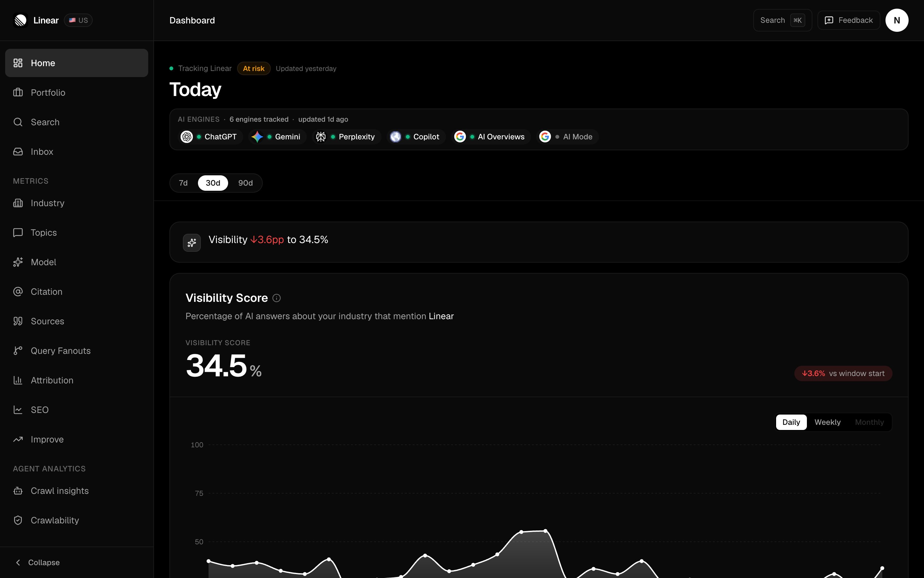Click the Home grid icon
This screenshot has height=578, width=924.
pyautogui.click(x=18, y=63)
